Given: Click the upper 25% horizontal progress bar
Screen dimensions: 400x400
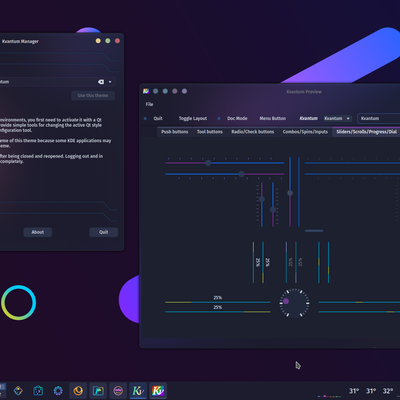Looking at the screenshot, I should [x=218, y=302].
